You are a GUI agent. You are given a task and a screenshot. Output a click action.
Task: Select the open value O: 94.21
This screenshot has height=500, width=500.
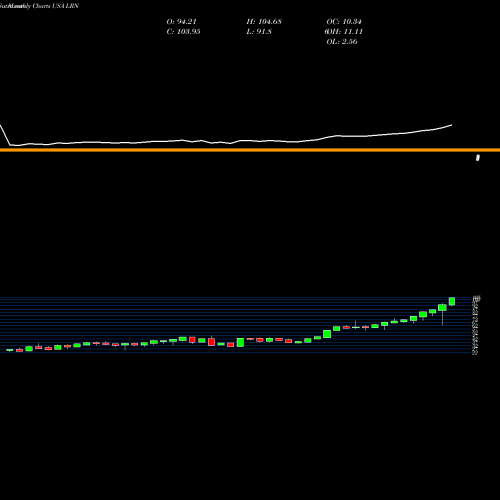point(182,21)
